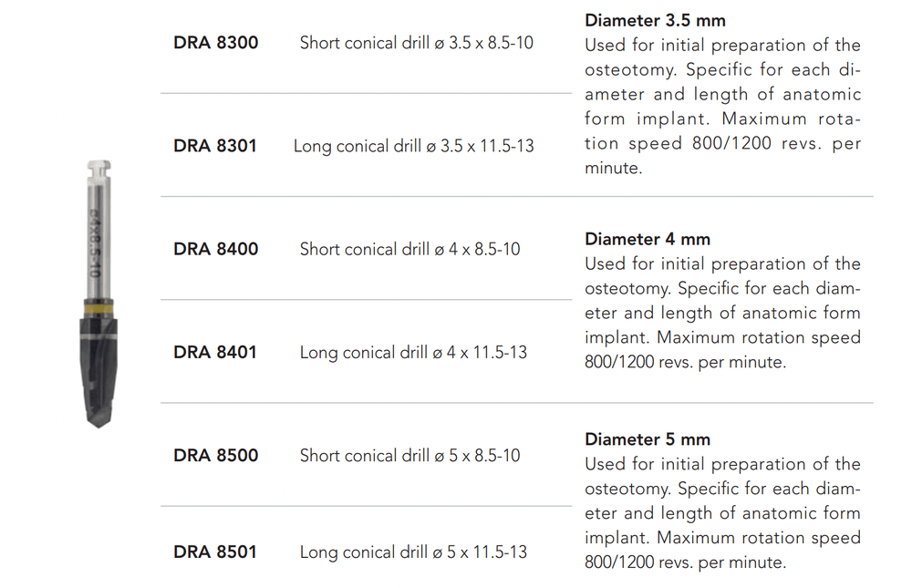Select product code DRA 8400

coord(215,249)
